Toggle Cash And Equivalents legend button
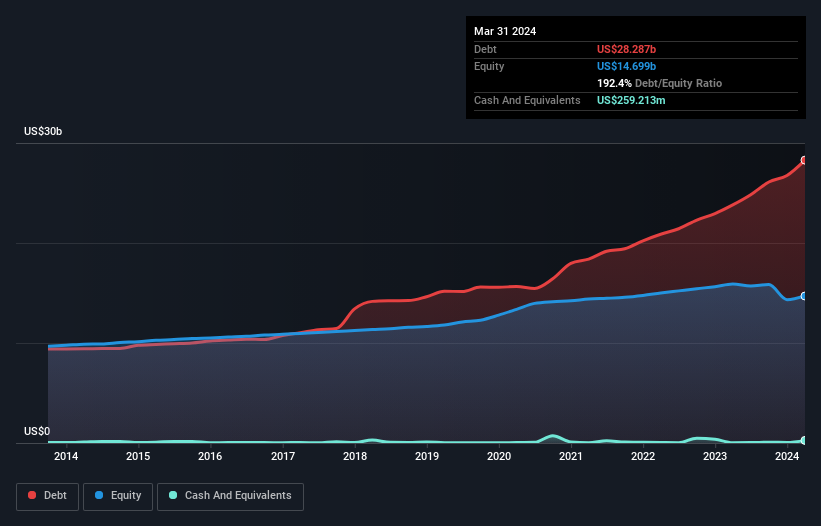The height and width of the screenshot is (526, 821). click(x=230, y=496)
